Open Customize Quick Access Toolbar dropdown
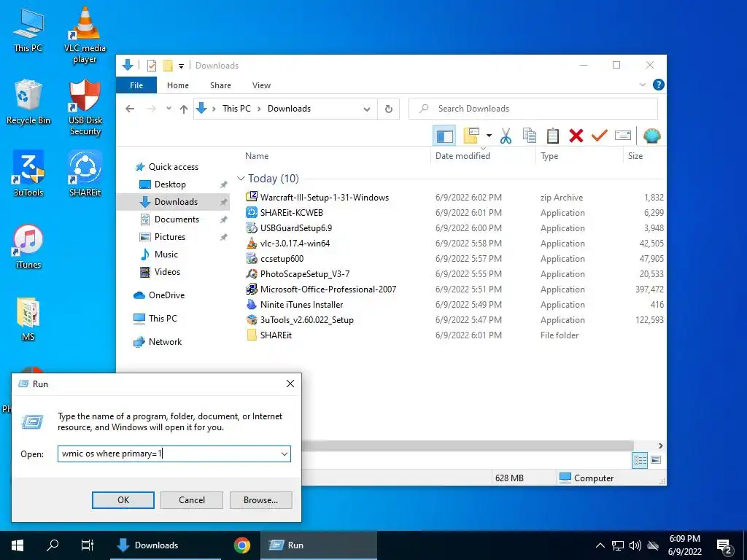This screenshot has height=560, width=747. coord(181,66)
